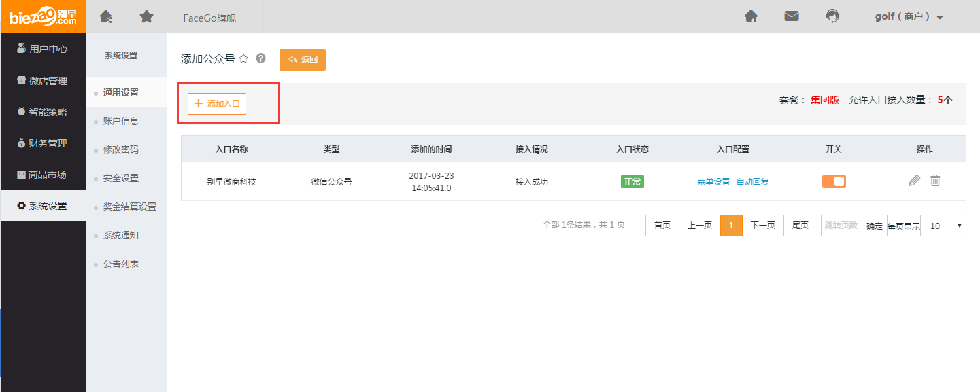Click the star favorites icon in top bar

(x=146, y=16)
